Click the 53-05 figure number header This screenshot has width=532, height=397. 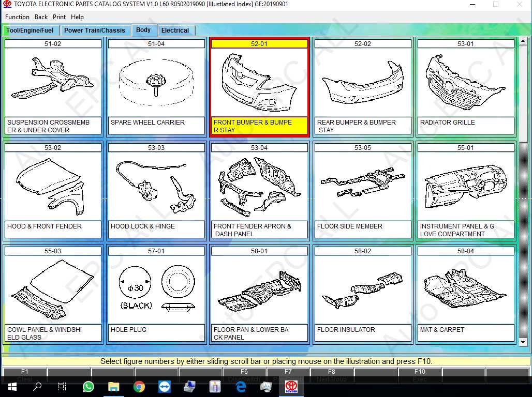[x=362, y=147]
